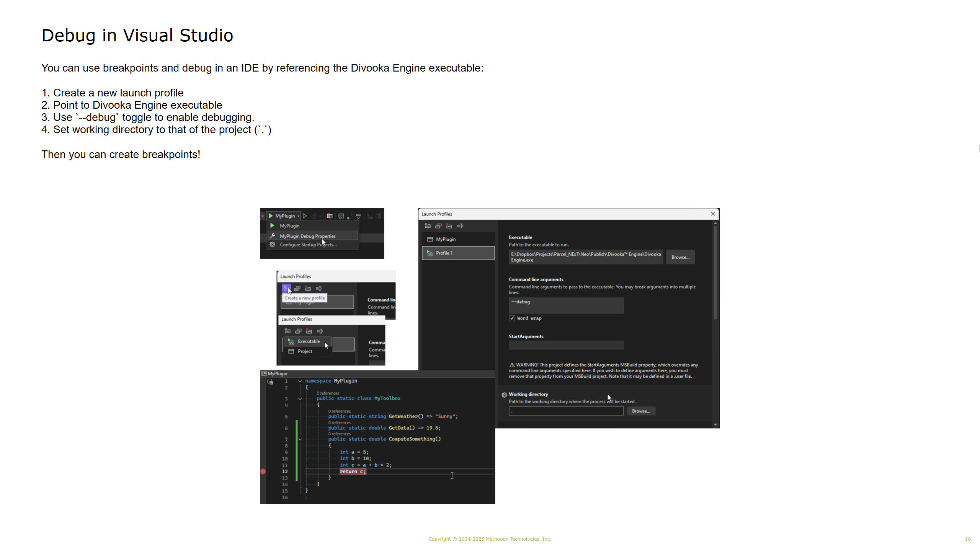Click Browse... next to the working directory field
Viewport: 980px width, 551px height.
641,411
